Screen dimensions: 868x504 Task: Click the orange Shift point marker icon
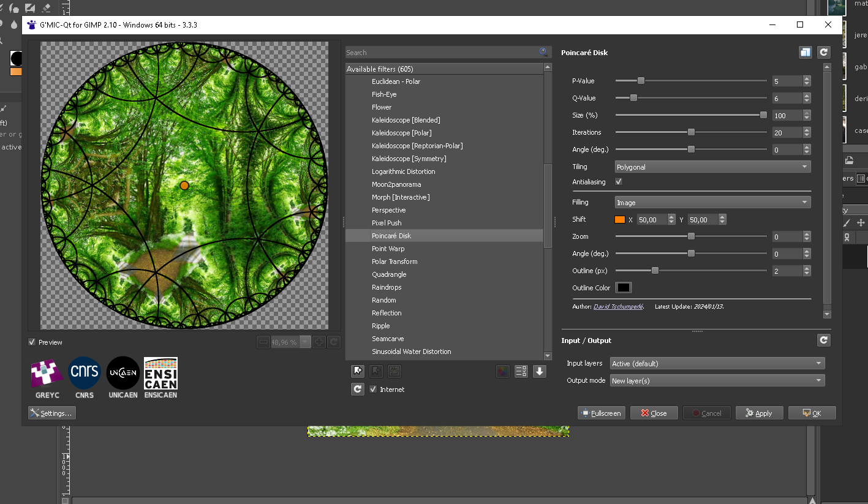(x=620, y=219)
